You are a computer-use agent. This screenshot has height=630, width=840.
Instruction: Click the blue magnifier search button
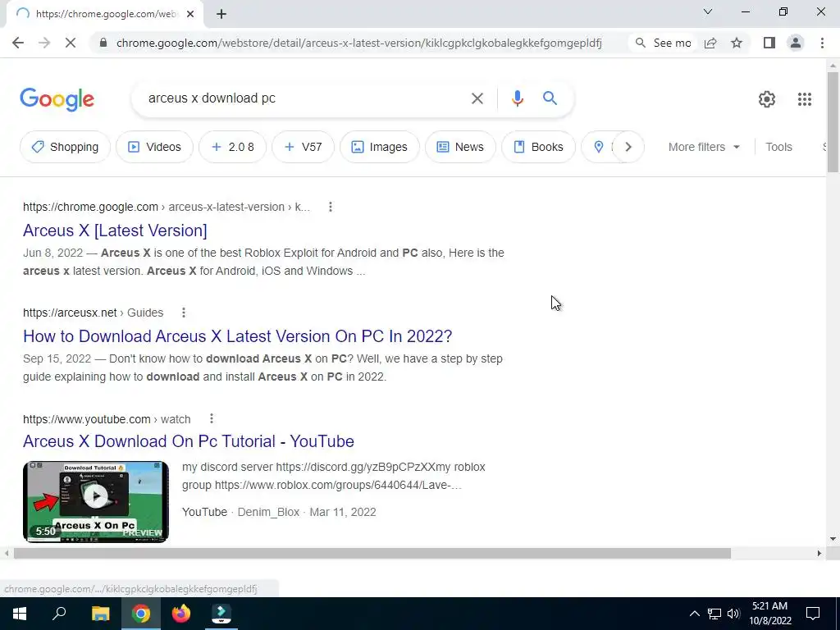click(550, 98)
